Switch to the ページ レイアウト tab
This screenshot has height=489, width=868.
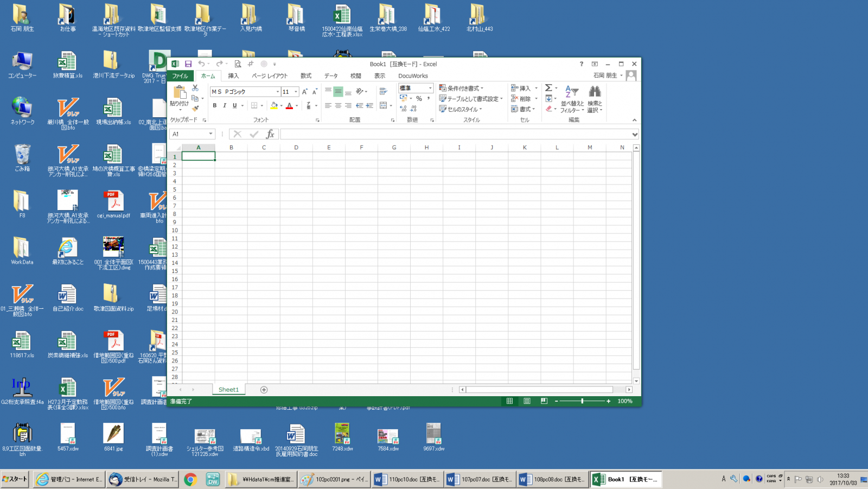[270, 76]
